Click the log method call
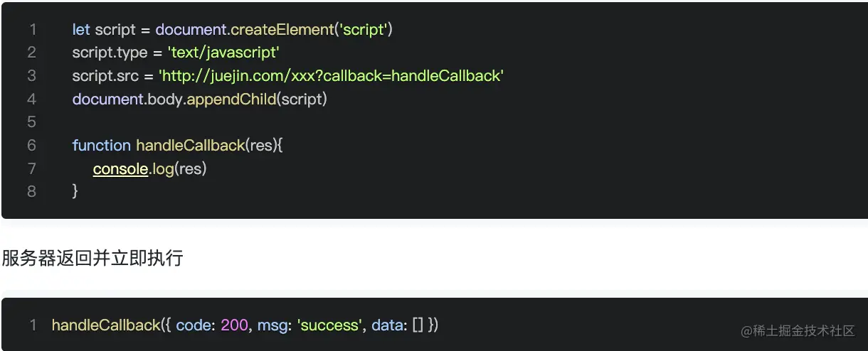868x351 pixels. coord(164,168)
